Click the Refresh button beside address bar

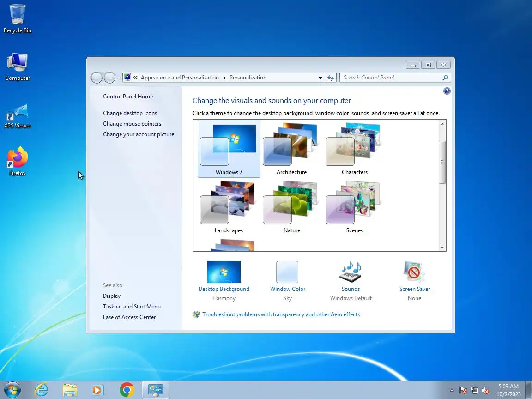[x=331, y=78]
